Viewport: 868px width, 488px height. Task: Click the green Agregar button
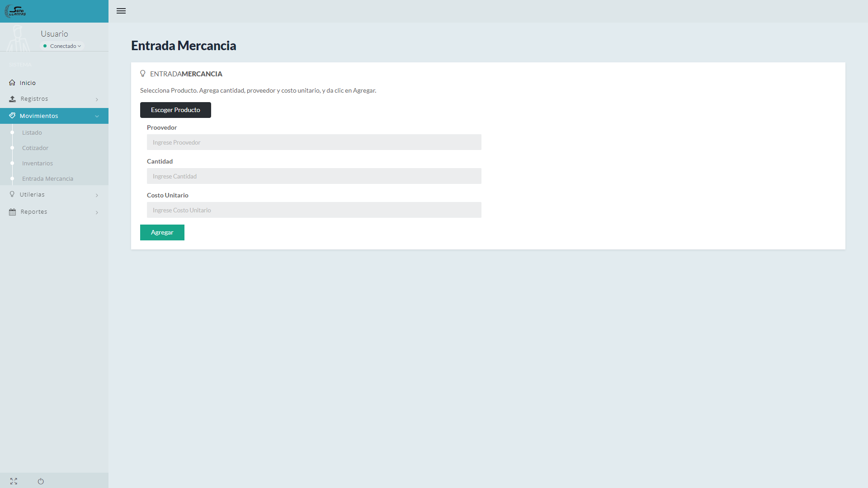click(162, 232)
